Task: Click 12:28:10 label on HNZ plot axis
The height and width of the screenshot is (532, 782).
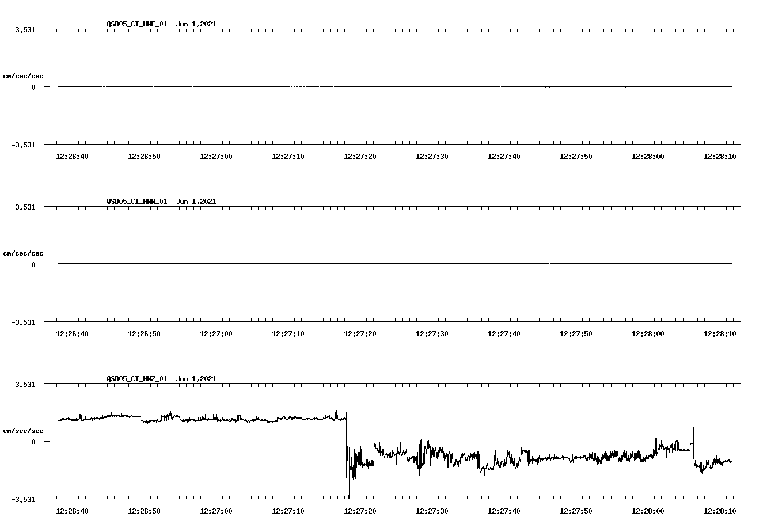Action: coord(720,511)
